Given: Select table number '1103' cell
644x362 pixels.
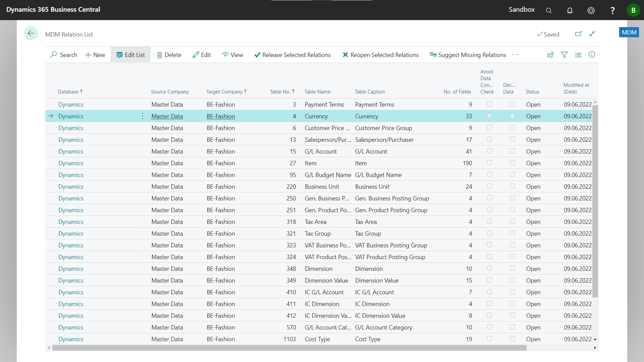Looking at the screenshot, I should pyautogui.click(x=289, y=339).
